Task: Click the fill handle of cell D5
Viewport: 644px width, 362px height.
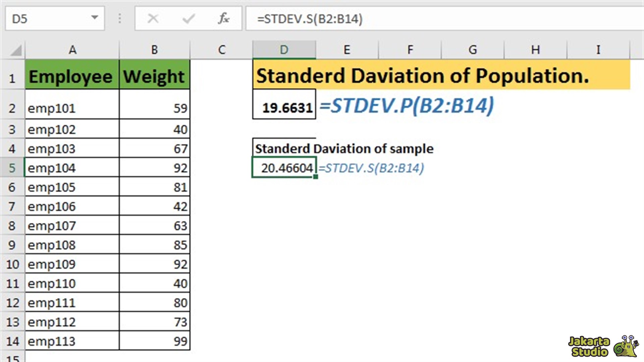Action: point(316,177)
